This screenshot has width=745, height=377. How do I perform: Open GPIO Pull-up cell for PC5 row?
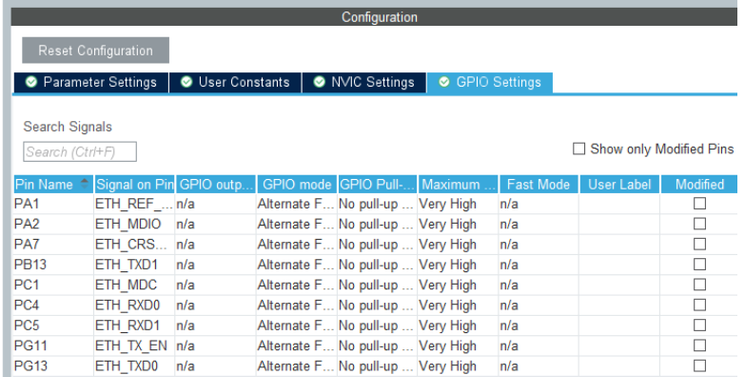point(377,326)
